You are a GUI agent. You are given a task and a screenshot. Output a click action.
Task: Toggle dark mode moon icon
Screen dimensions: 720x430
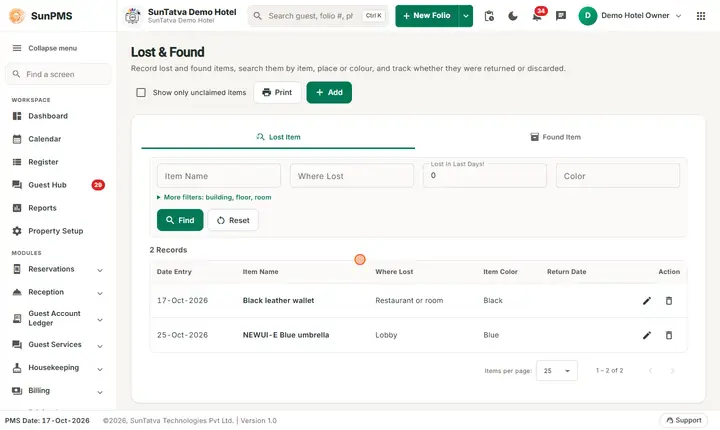click(513, 16)
